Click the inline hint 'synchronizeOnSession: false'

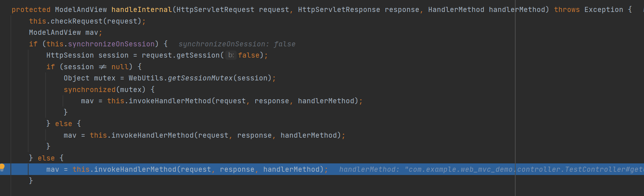pos(237,44)
